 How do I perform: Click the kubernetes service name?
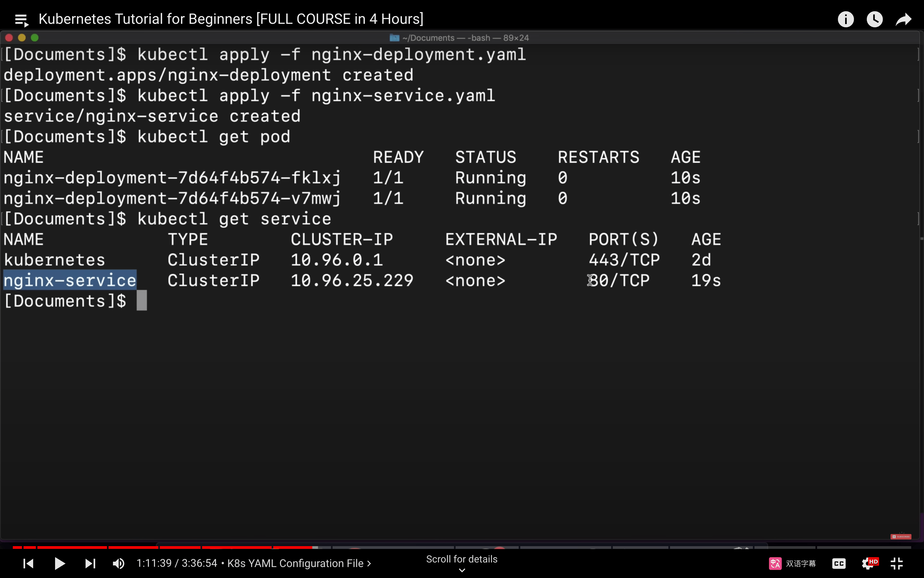(54, 260)
